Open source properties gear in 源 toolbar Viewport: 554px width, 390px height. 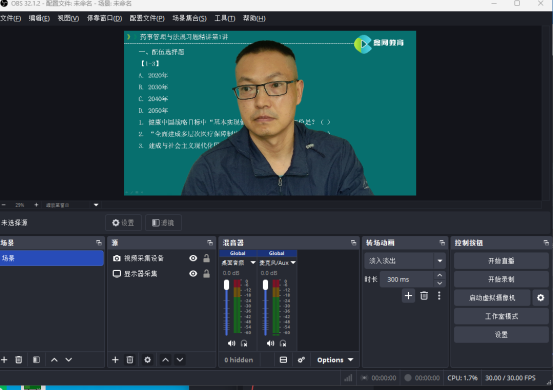click(147, 360)
